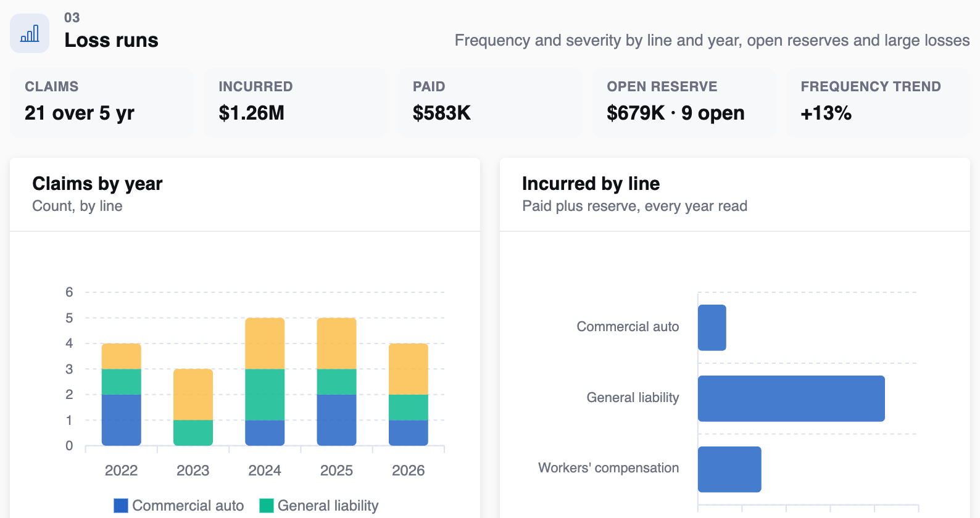This screenshot has width=980, height=518.
Task: Select the yellow segment of the 2025 bar
Action: click(x=336, y=343)
